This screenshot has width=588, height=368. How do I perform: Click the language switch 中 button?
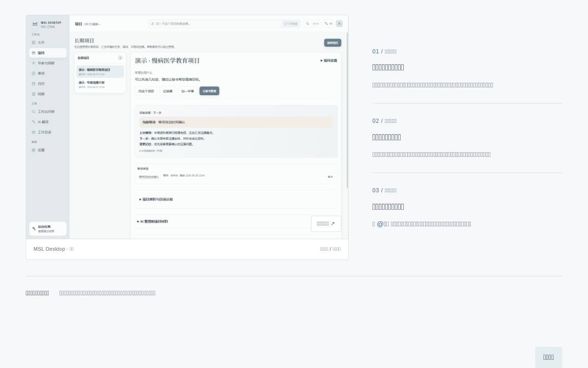point(328,23)
